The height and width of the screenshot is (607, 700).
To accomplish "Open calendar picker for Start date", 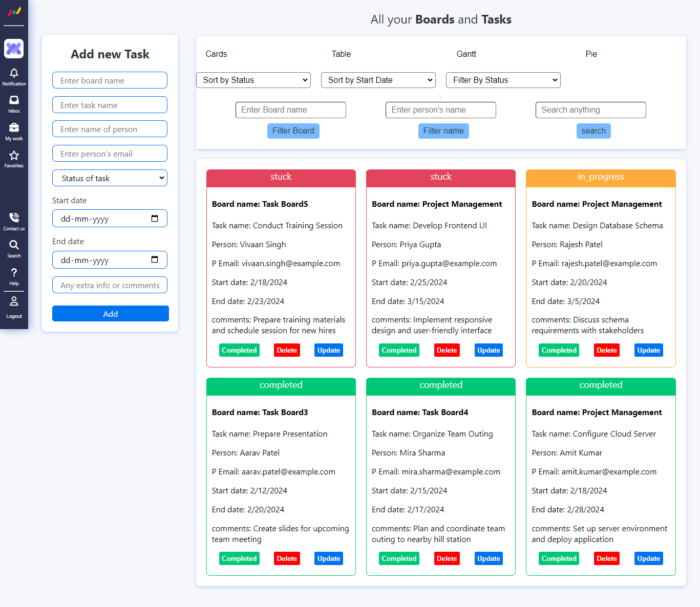I will 155,219.
